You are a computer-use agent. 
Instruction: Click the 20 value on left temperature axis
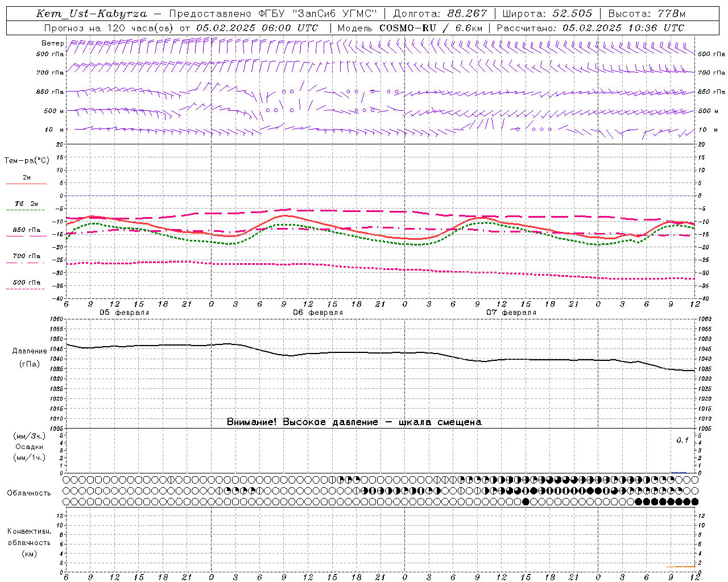(x=61, y=144)
